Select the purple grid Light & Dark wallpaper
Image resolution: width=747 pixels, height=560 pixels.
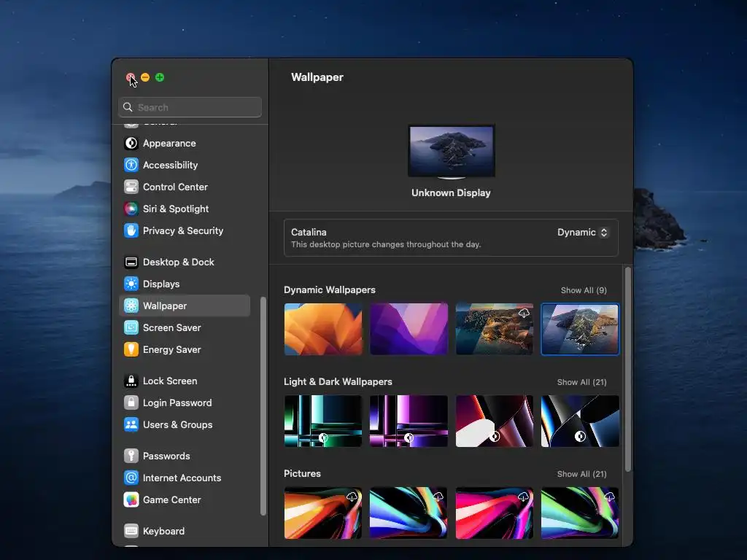click(409, 421)
